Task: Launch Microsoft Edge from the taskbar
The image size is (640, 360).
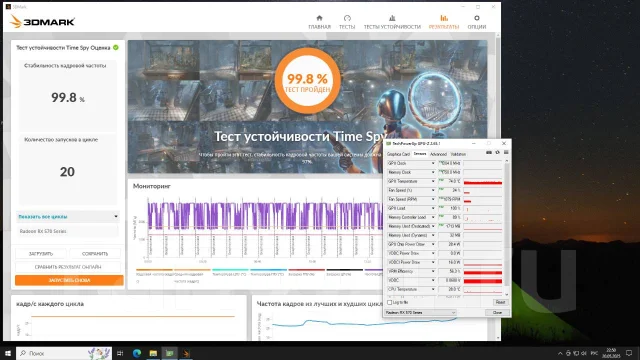Action: click(x=137, y=353)
